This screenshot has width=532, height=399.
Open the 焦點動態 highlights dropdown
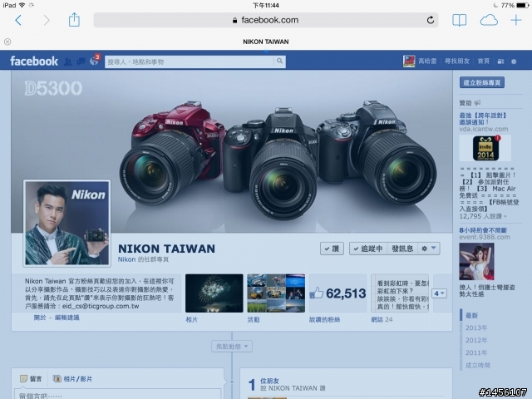(x=232, y=347)
